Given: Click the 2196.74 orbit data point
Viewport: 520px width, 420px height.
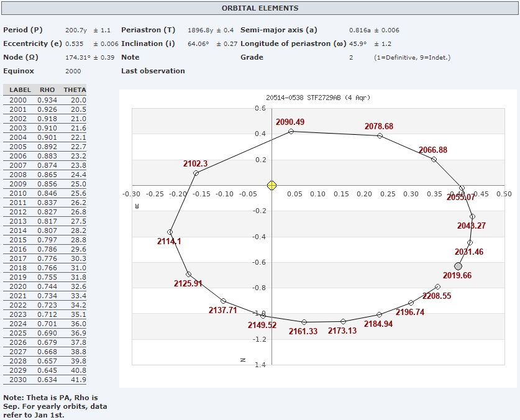Looking at the screenshot, I should point(411,303).
